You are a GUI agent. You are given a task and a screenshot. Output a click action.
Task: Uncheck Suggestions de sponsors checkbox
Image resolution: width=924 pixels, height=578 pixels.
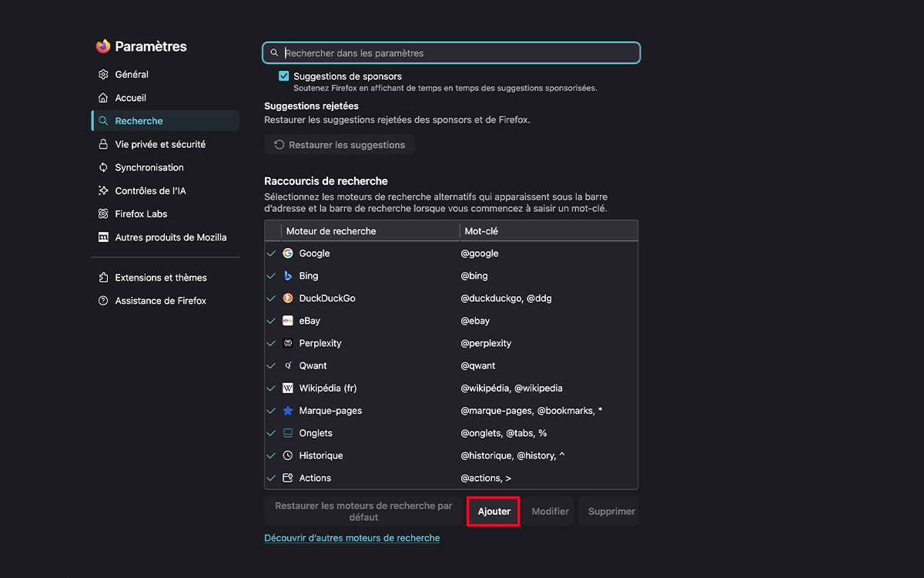coord(284,76)
